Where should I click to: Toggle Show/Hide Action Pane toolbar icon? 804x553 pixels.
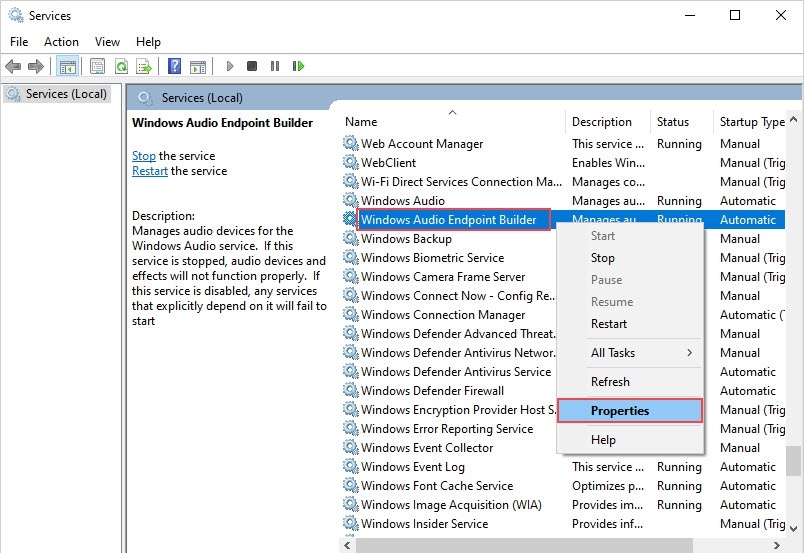coord(198,66)
